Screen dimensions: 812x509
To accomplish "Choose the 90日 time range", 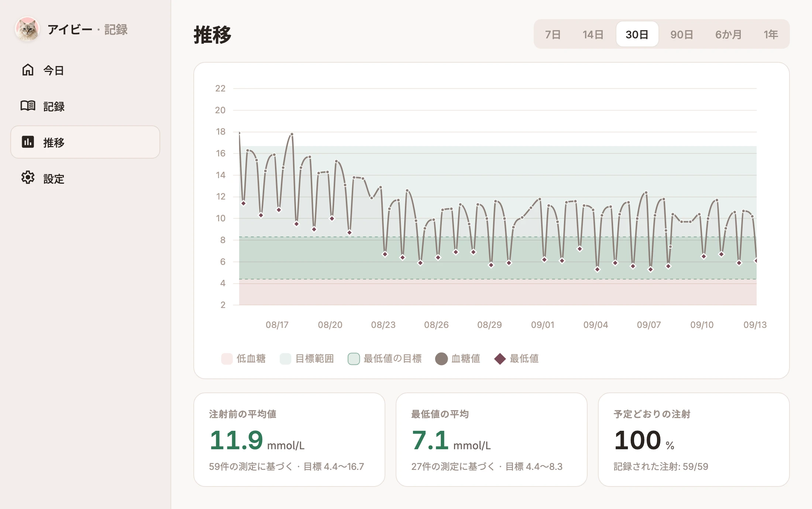I will pyautogui.click(x=682, y=34).
